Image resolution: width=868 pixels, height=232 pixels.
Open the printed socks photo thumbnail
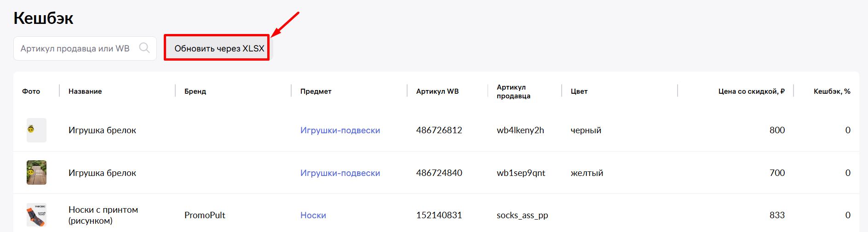coord(36,215)
